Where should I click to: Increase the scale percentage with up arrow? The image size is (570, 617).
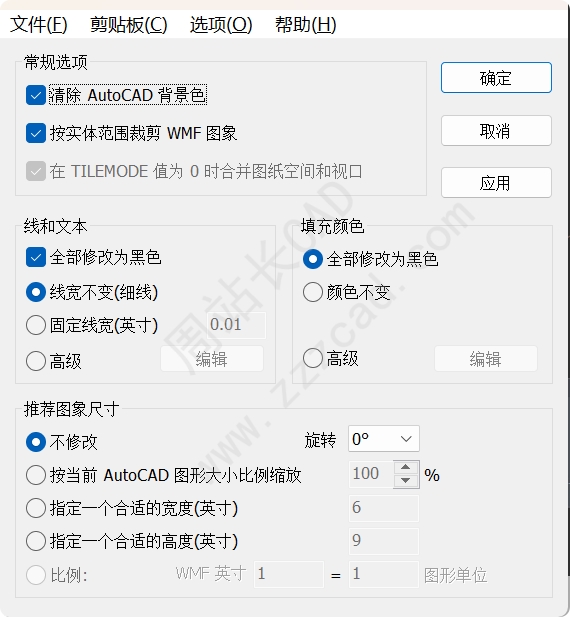pyautogui.click(x=406, y=467)
